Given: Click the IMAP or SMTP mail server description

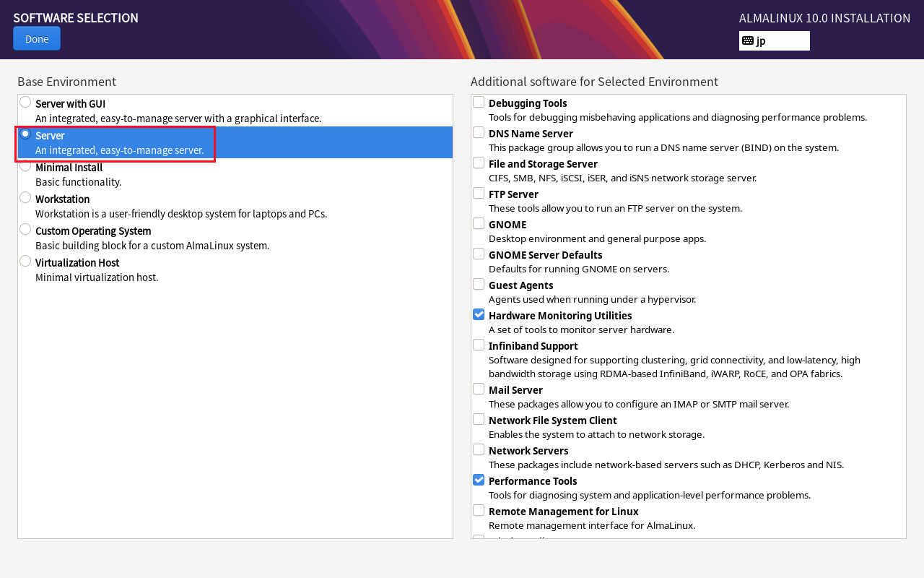Looking at the screenshot, I should click(x=639, y=404).
